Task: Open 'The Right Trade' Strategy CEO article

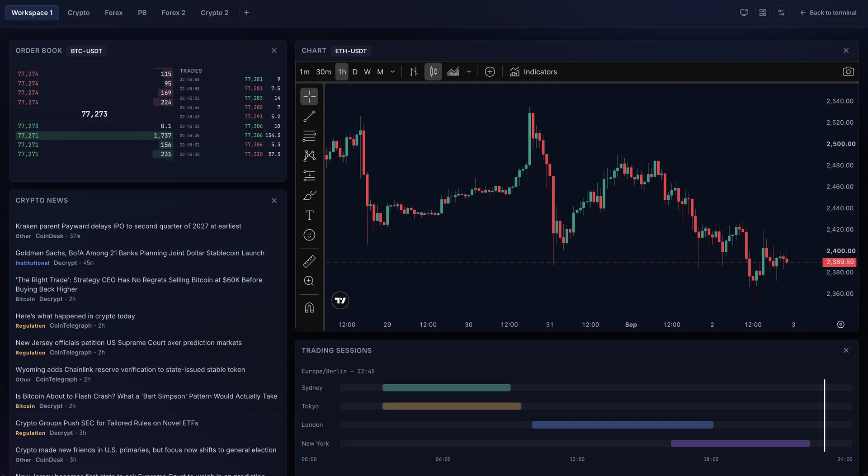Action: (139, 285)
